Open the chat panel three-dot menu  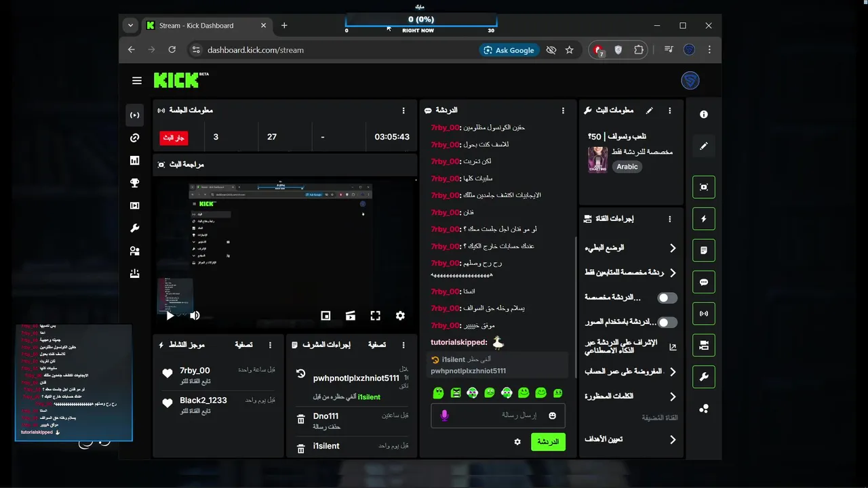563,110
